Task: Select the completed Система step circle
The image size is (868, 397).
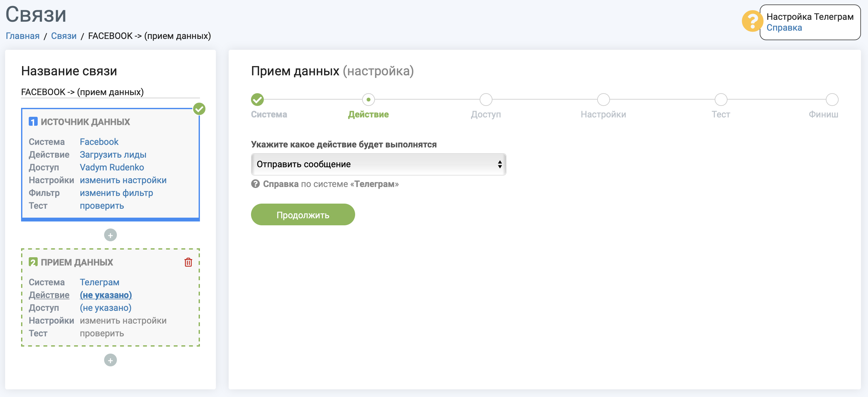Action: pos(257,100)
